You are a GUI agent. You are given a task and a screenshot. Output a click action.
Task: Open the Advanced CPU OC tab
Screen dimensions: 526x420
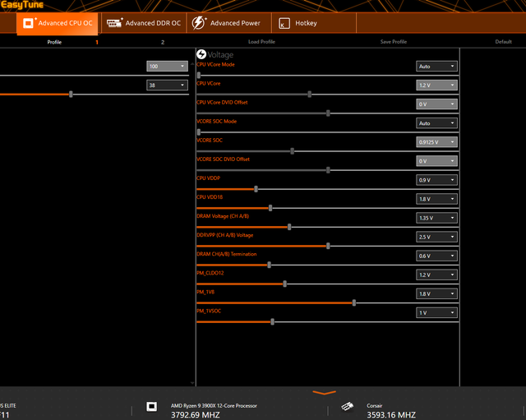coord(58,23)
